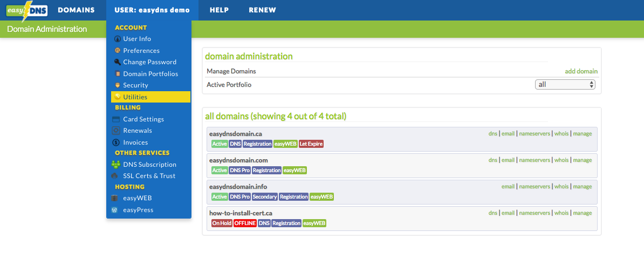The image size is (644, 272).
Task: Click the Secondary badge on easydnsdomain.info
Action: coord(265,197)
